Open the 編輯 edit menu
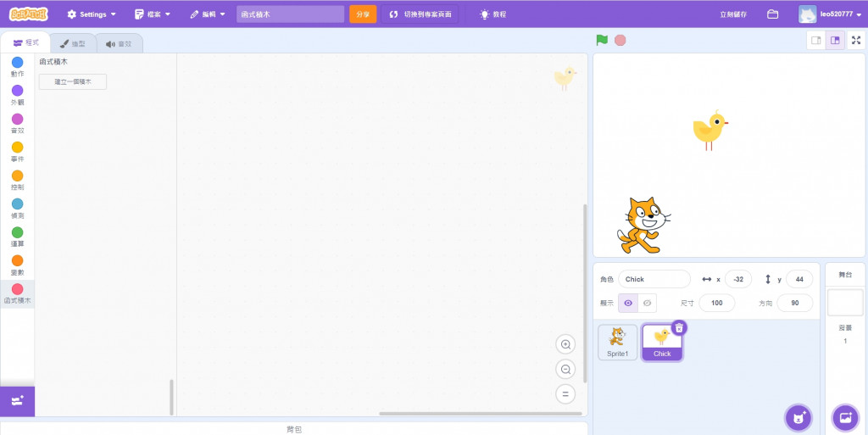 click(x=208, y=14)
